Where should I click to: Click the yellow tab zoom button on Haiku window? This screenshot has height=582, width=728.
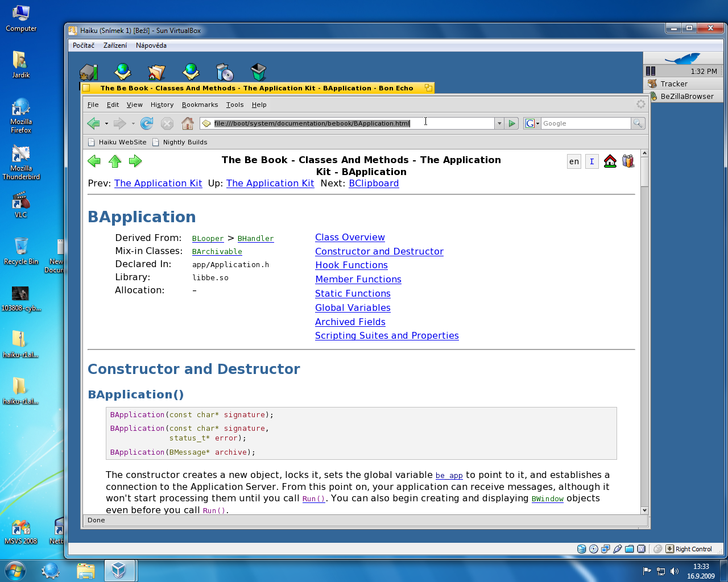429,88
